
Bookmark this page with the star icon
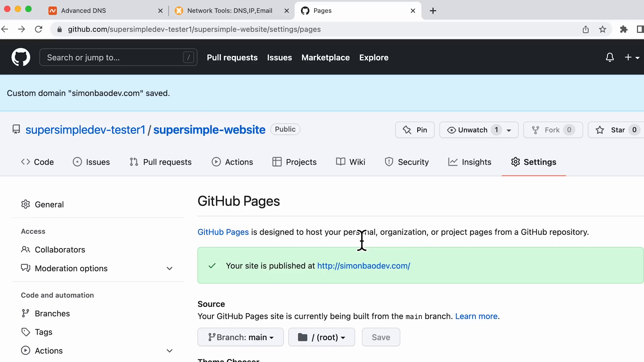[602, 29]
